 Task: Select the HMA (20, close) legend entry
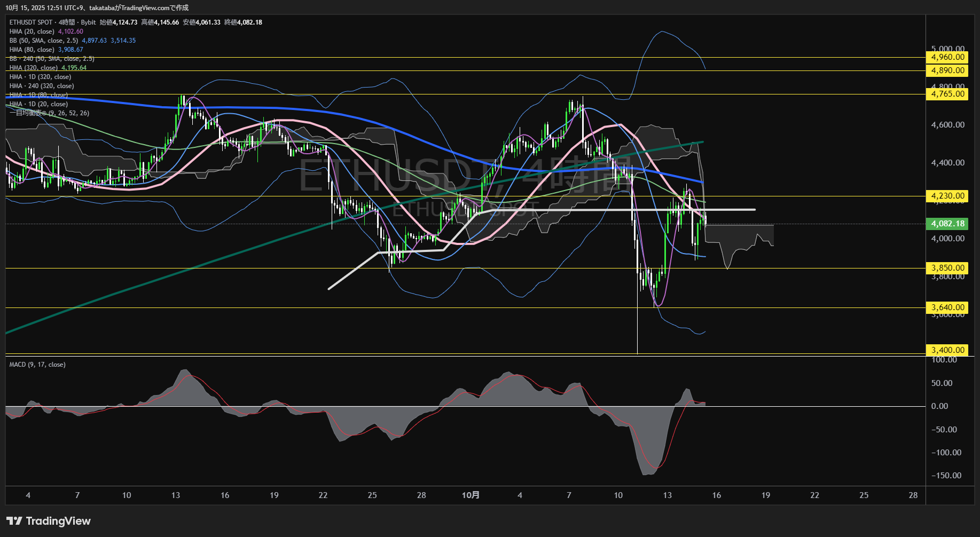point(32,31)
